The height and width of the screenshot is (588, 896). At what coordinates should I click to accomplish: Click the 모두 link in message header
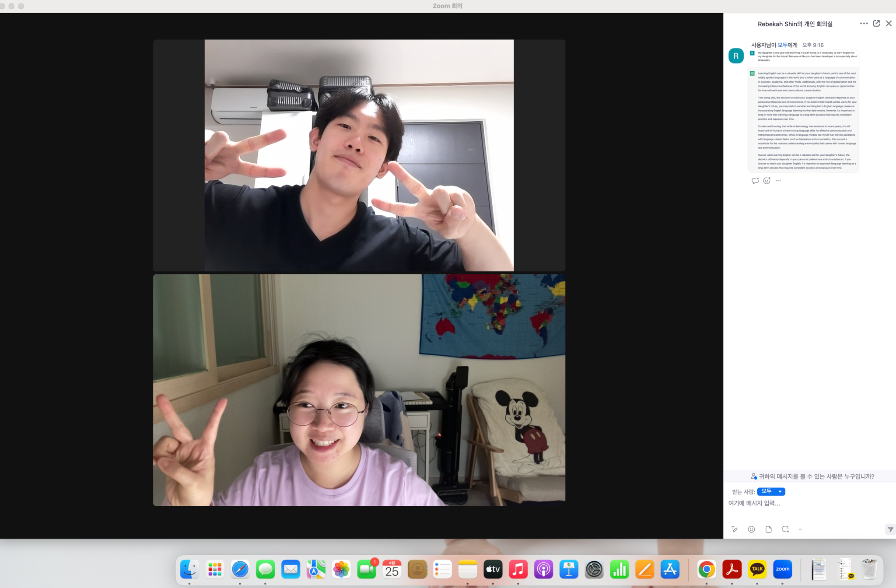(782, 45)
